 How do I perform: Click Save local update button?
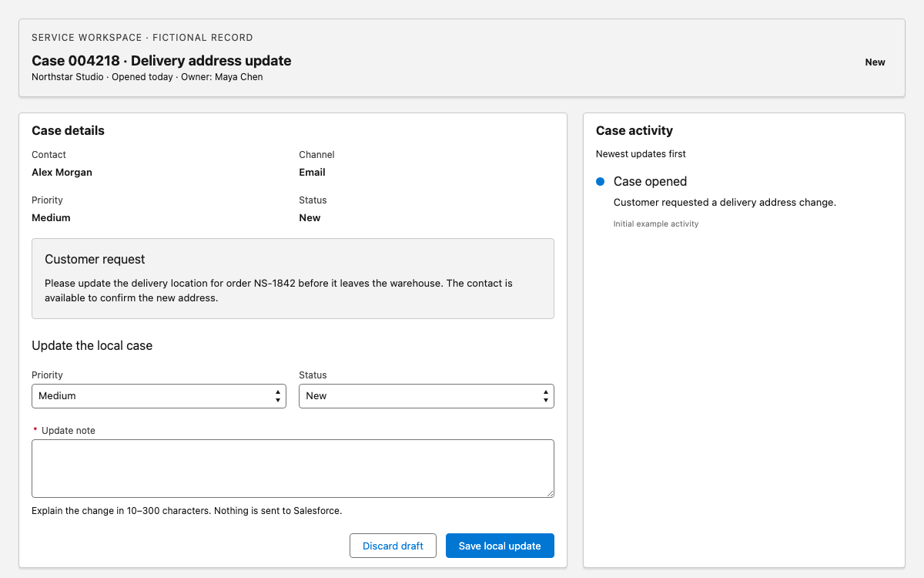tap(500, 546)
